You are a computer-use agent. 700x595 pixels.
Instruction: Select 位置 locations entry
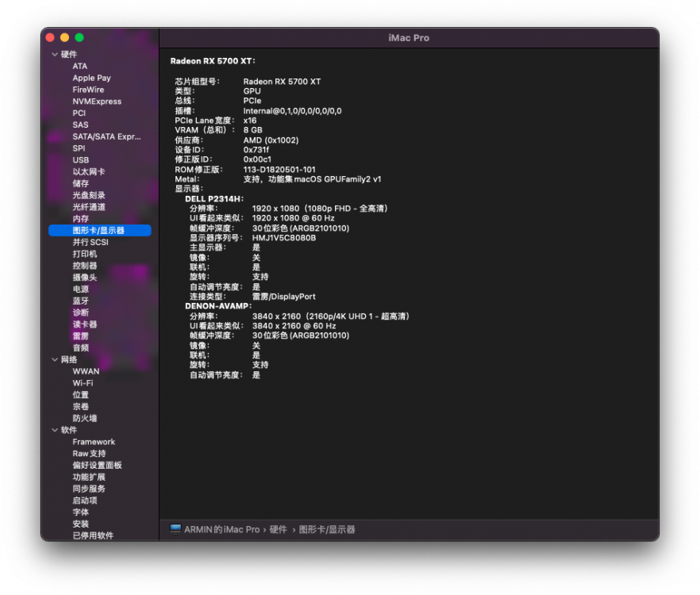click(x=81, y=395)
